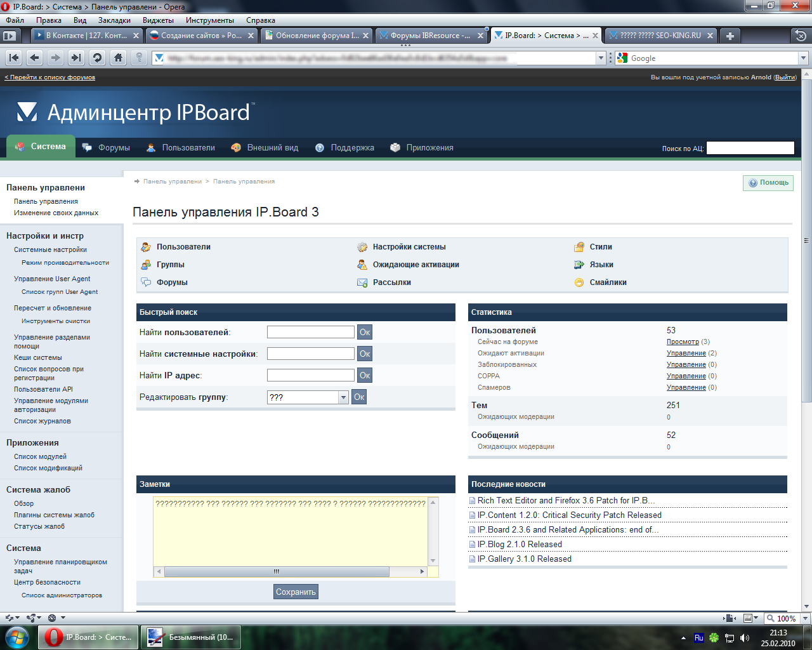Click the Безымянный taskbar window button
This screenshot has width=812, height=650.
click(191, 637)
